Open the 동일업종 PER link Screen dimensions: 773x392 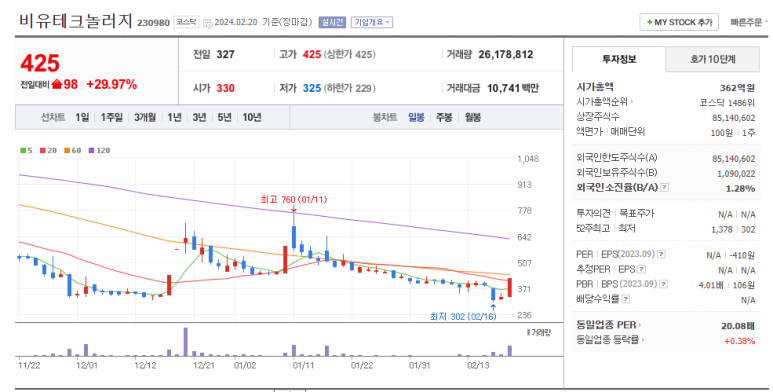[609, 325]
